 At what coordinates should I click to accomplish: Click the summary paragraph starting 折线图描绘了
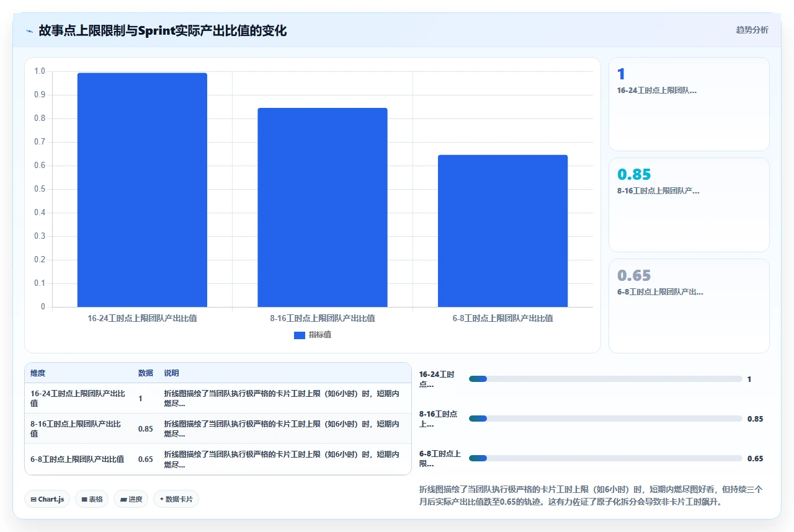tap(591, 495)
